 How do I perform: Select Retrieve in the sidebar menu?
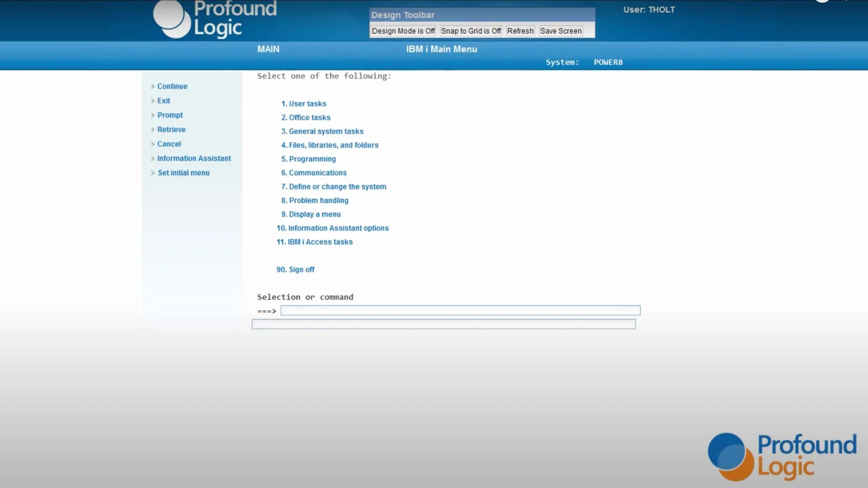click(x=171, y=130)
